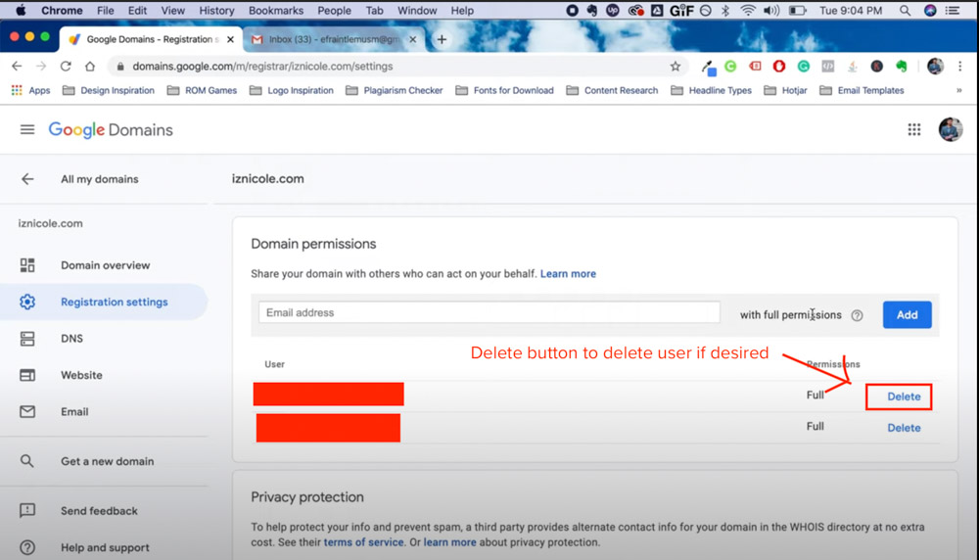Click the Domain overview dashboard icon
The width and height of the screenshot is (979, 560).
pyautogui.click(x=26, y=265)
